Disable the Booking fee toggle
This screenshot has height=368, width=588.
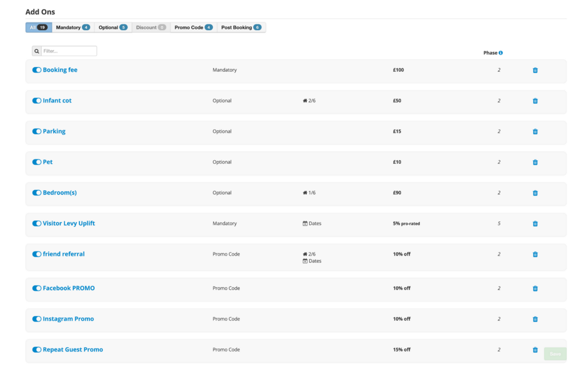click(x=36, y=70)
